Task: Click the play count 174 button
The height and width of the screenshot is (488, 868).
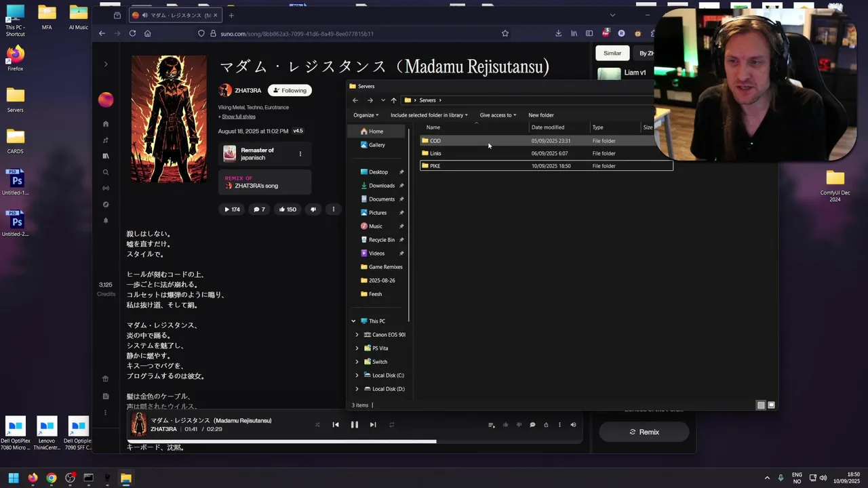Action: [x=232, y=209]
